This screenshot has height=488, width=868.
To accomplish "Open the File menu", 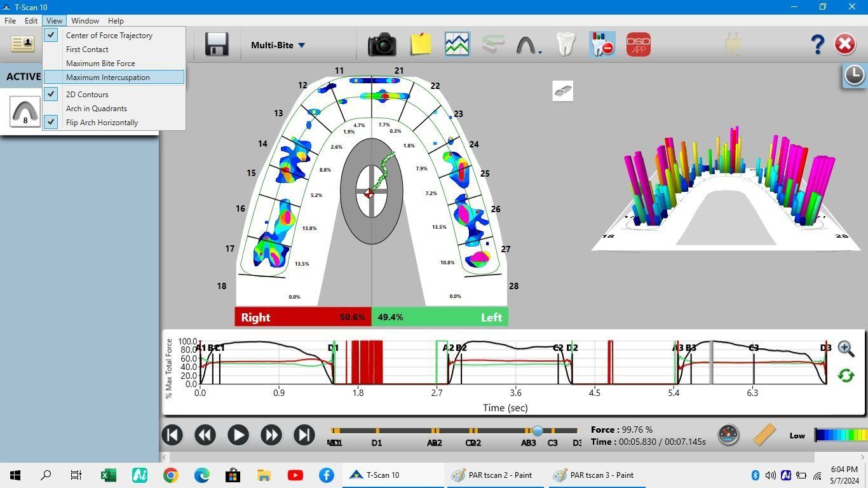I will coord(10,21).
